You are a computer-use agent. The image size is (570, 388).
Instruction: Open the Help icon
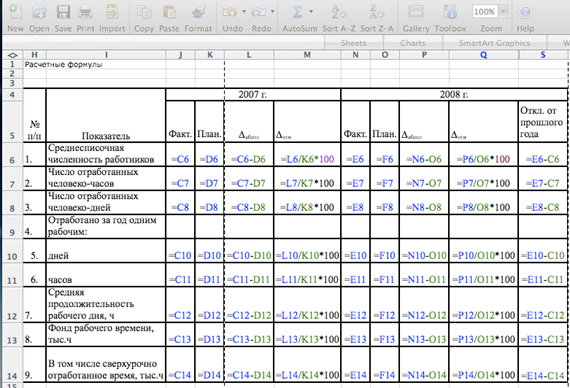(x=525, y=12)
